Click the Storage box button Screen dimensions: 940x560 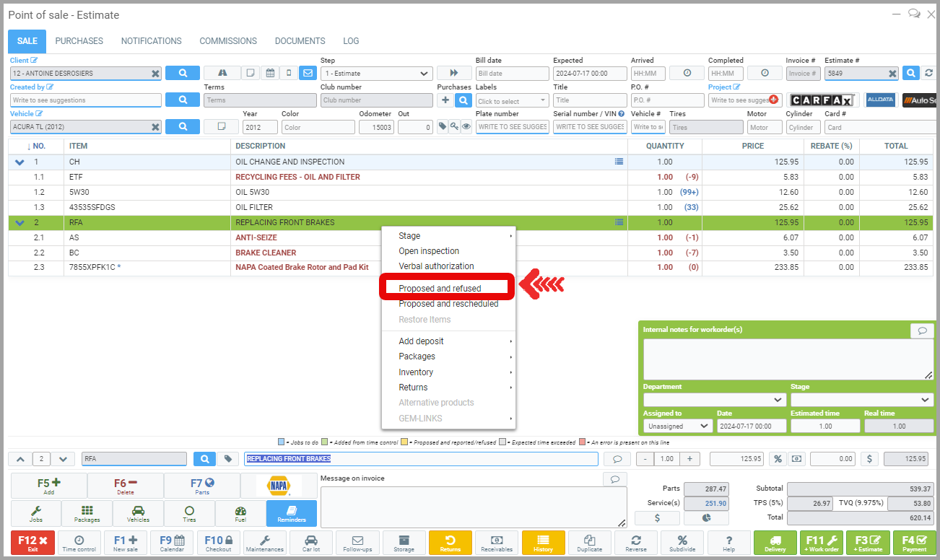tap(404, 543)
